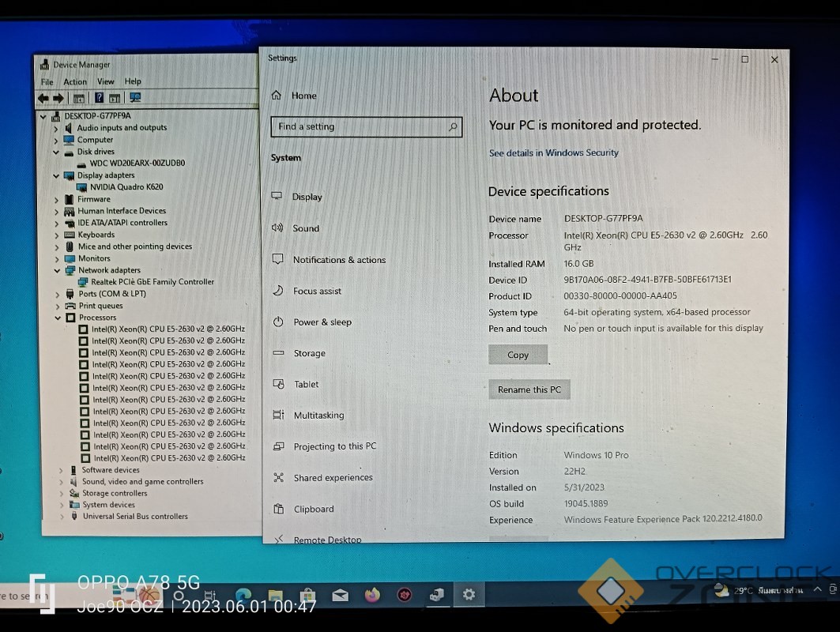Image resolution: width=840 pixels, height=632 pixels.
Task: Select the Keyboards category
Action: [96, 235]
